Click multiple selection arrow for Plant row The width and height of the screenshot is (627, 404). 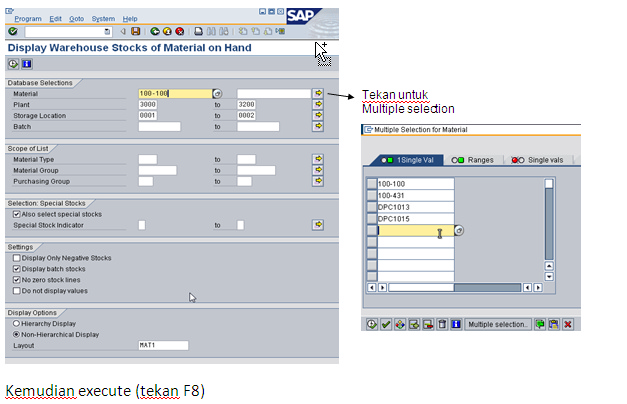[319, 104]
